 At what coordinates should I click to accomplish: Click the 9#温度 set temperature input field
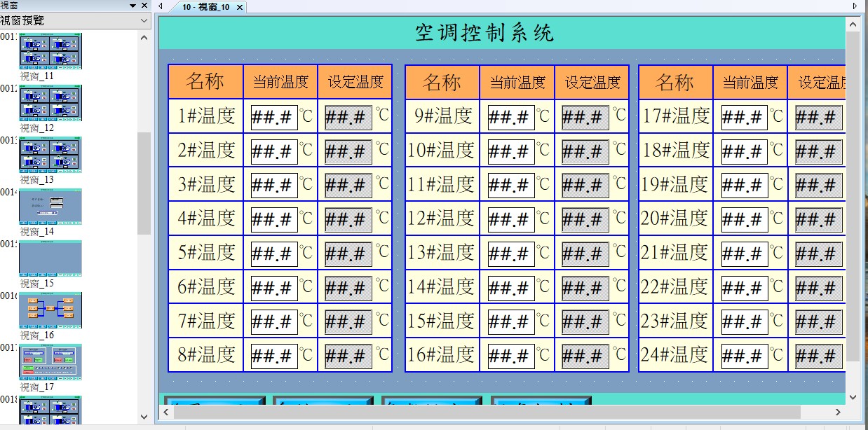coord(585,117)
